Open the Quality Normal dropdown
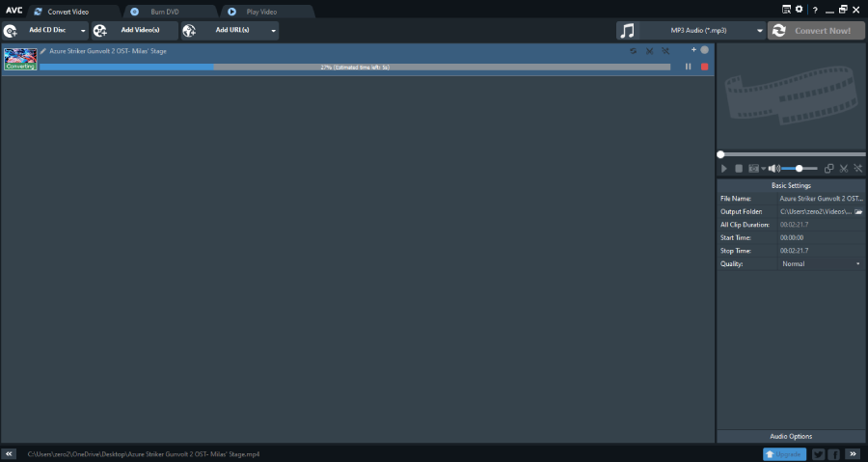Screen dimensions: 868x462 (x=822, y=264)
